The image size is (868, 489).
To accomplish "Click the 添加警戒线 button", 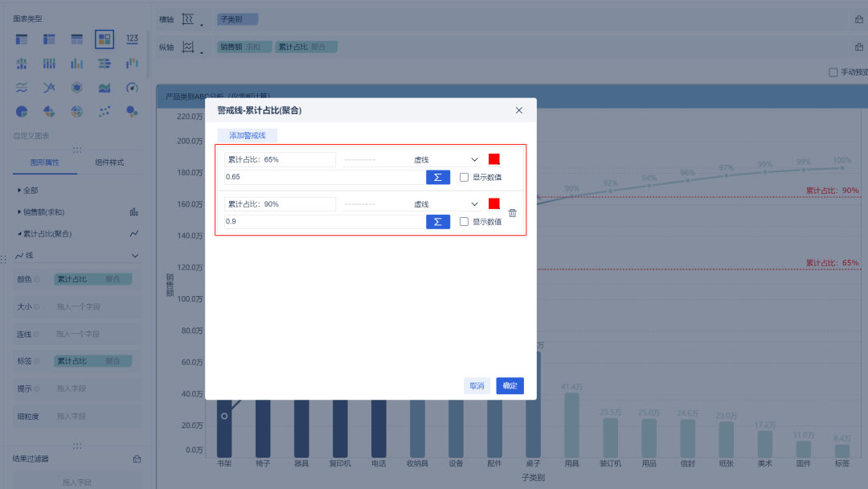I will pyautogui.click(x=248, y=136).
